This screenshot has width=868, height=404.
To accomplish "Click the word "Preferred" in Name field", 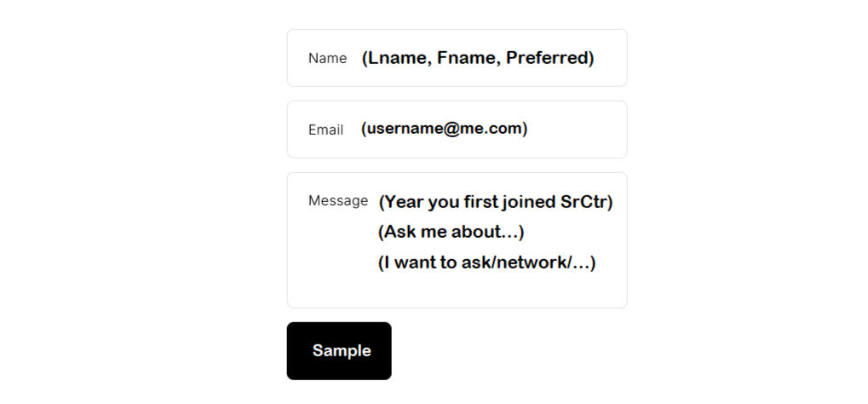I will [546, 58].
